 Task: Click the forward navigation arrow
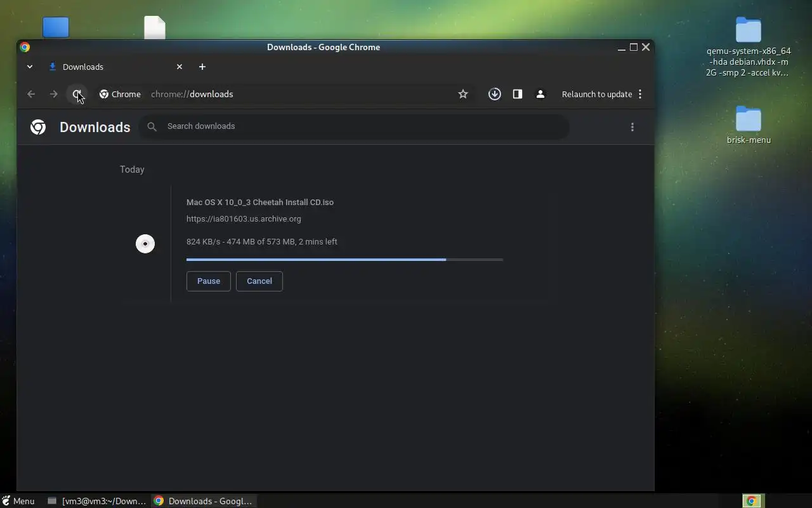[x=54, y=94]
